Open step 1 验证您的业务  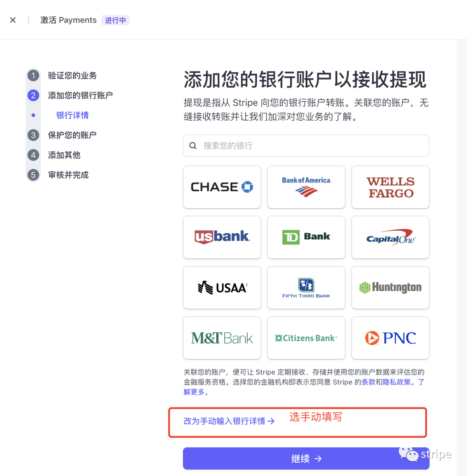tap(72, 76)
